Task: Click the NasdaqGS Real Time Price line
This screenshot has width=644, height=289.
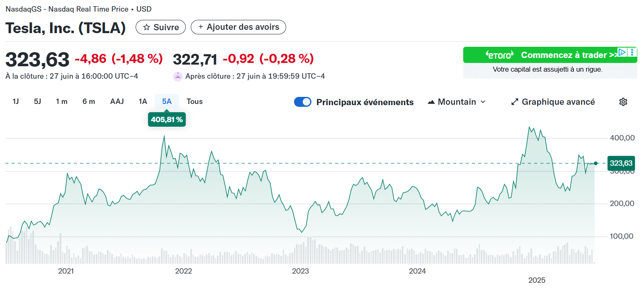Action: click(x=78, y=9)
